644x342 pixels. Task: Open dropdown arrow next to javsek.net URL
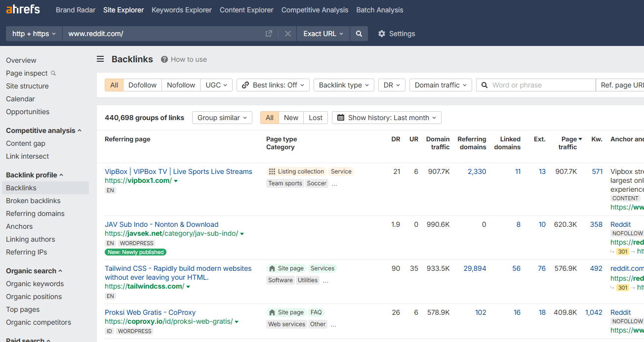click(242, 234)
